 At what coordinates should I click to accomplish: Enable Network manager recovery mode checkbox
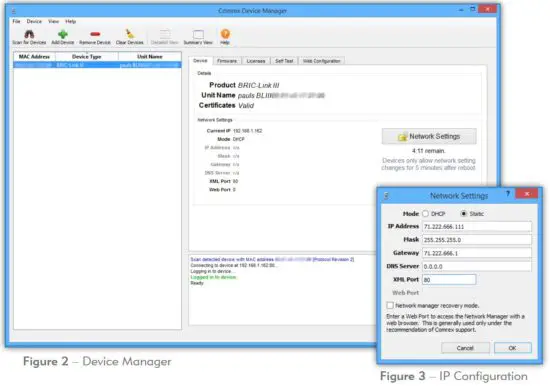(x=390, y=305)
